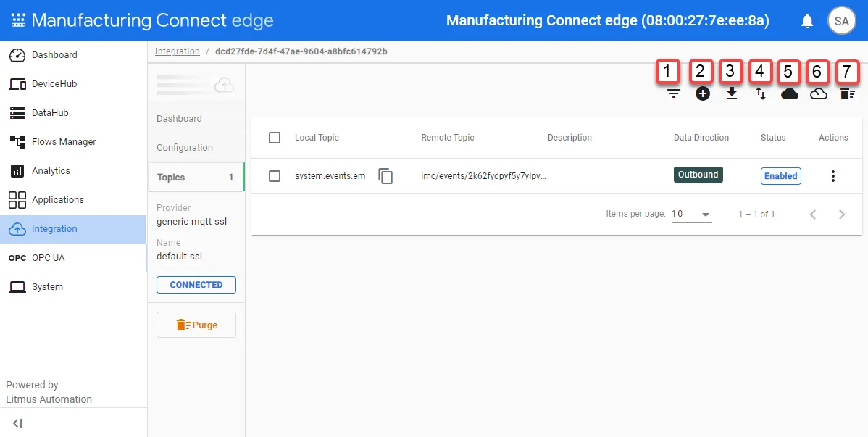The height and width of the screenshot is (437, 868).
Task: Open DeviceHub section
Action: coord(73,83)
